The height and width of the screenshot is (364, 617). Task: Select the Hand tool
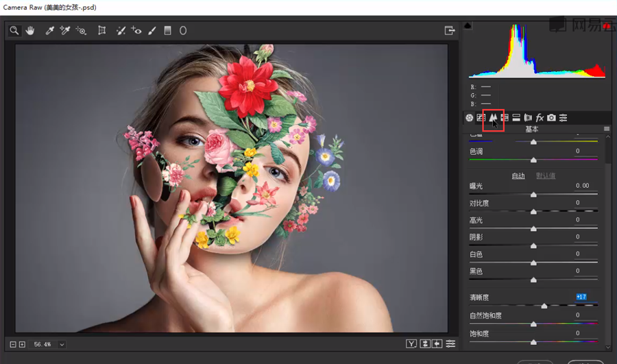click(30, 31)
